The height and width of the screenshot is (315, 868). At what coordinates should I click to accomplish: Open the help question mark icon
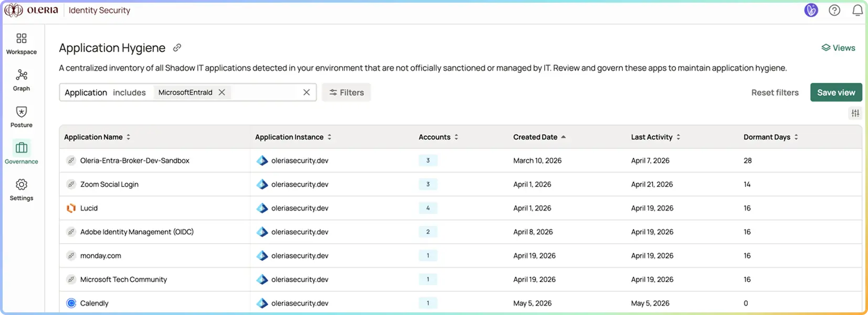tap(834, 10)
